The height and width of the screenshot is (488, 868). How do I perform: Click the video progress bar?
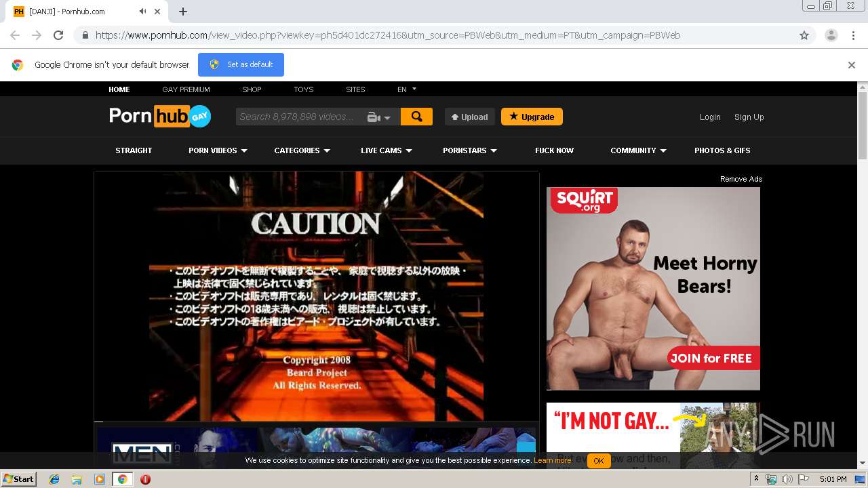316,422
